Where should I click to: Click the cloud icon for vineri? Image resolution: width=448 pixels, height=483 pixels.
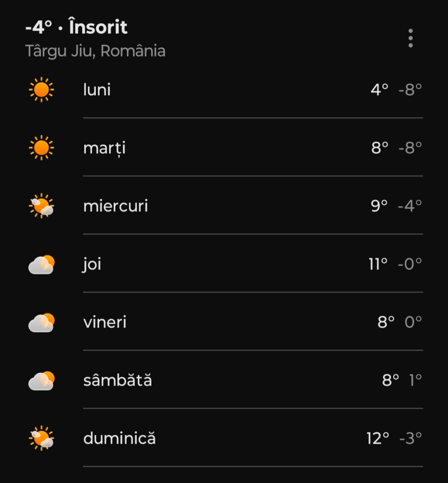click(x=42, y=322)
